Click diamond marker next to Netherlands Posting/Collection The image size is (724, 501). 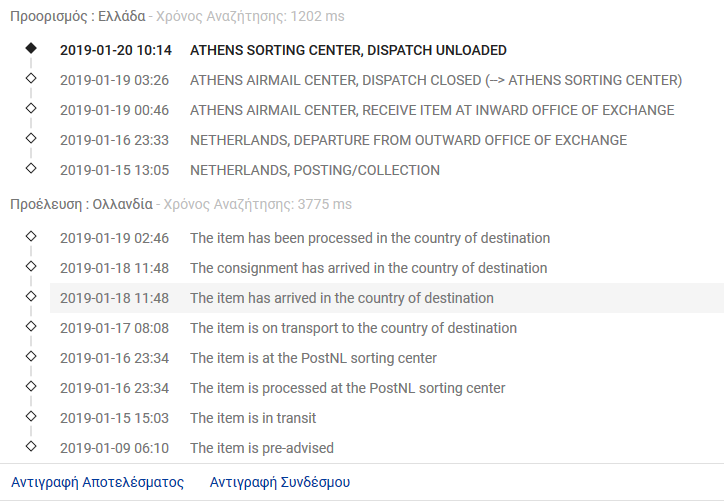click(31, 168)
